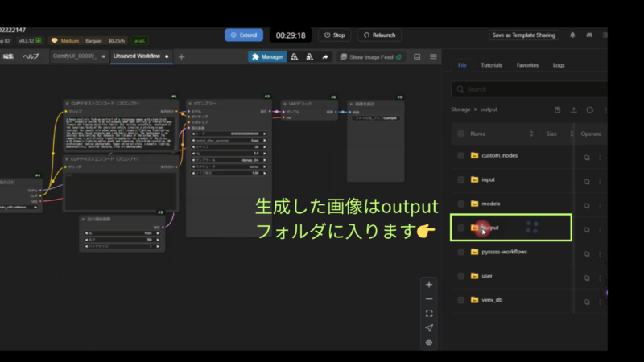Image resolution: width=644 pixels, height=362 pixels.
Task: Refresh the file list
Action: (590, 110)
